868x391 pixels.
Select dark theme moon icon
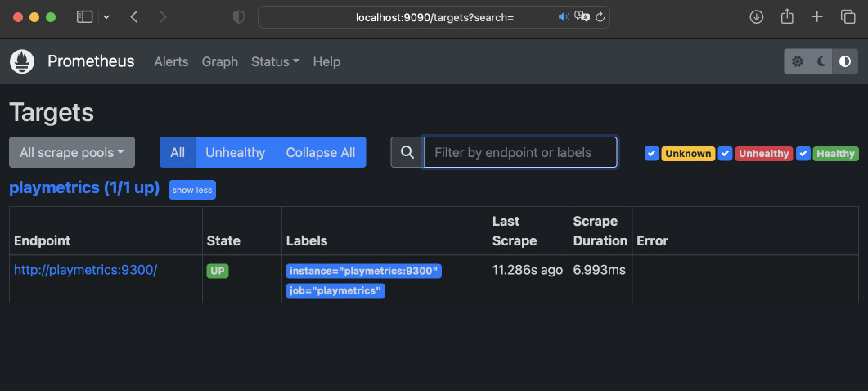(821, 61)
